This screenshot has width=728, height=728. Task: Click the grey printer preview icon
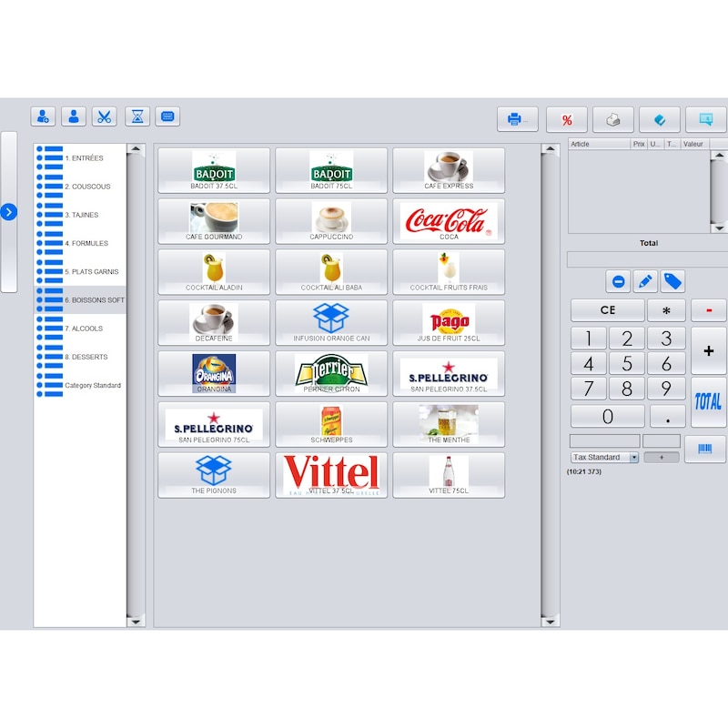(x=612, y=119)
